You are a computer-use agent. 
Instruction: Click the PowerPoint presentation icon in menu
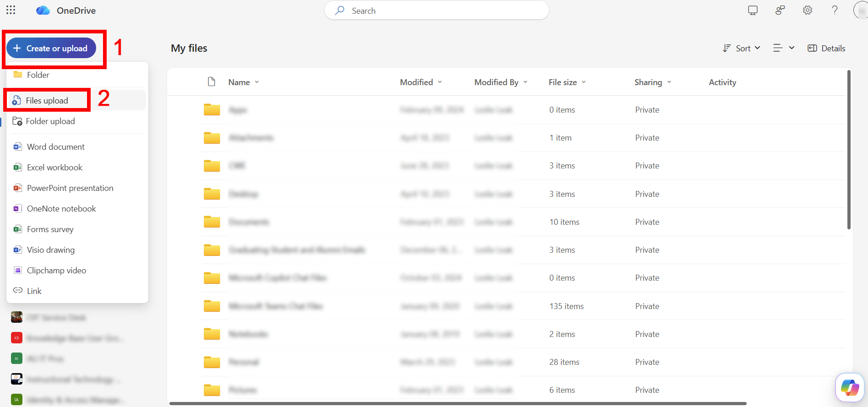18,188
